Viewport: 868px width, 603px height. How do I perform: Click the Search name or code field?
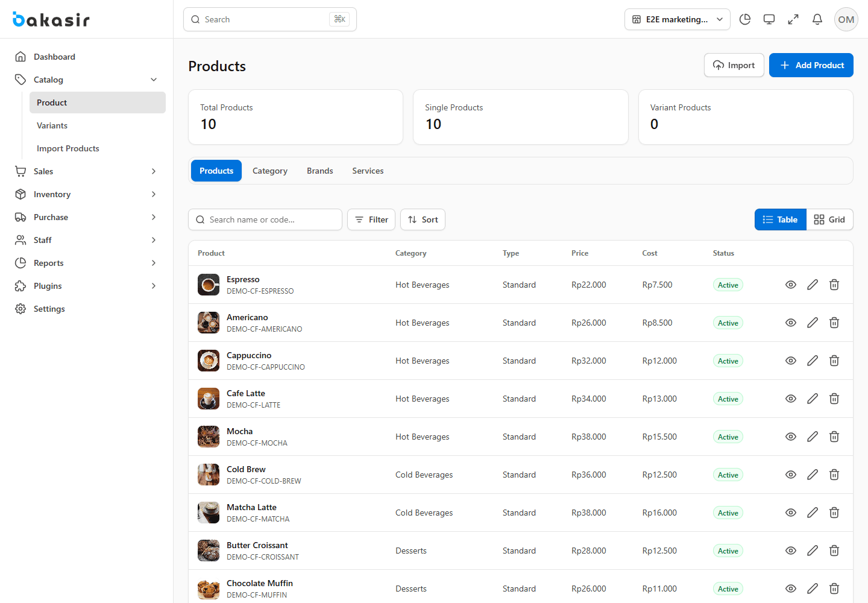pos(265,219)
